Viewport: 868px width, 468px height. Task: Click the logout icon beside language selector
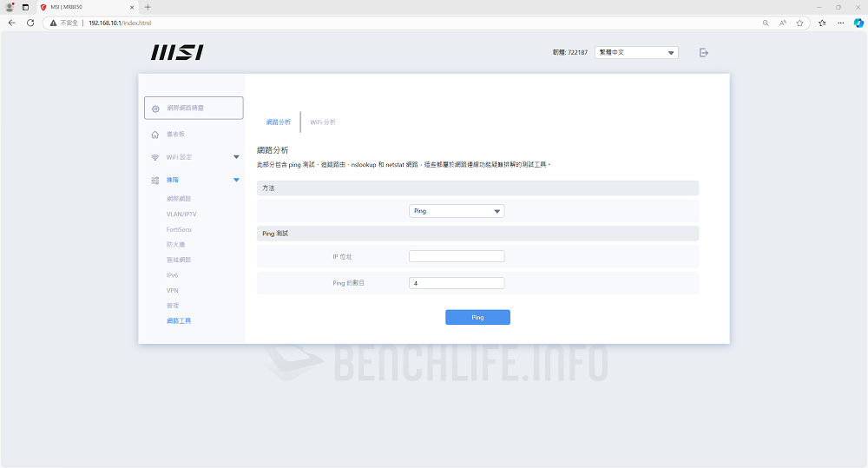point(704,53)
